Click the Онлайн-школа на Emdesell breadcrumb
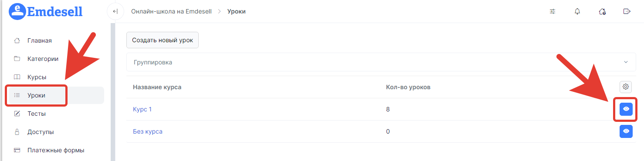Screen dimensions: 644x161 coord(171,12)
